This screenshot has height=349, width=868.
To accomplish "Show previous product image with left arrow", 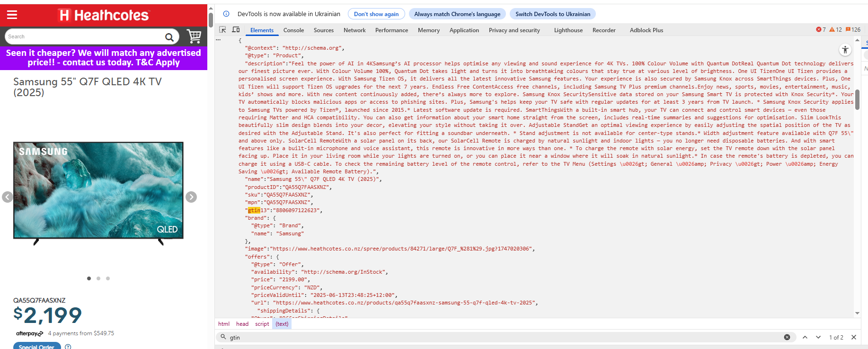I will tap(7, 197).
